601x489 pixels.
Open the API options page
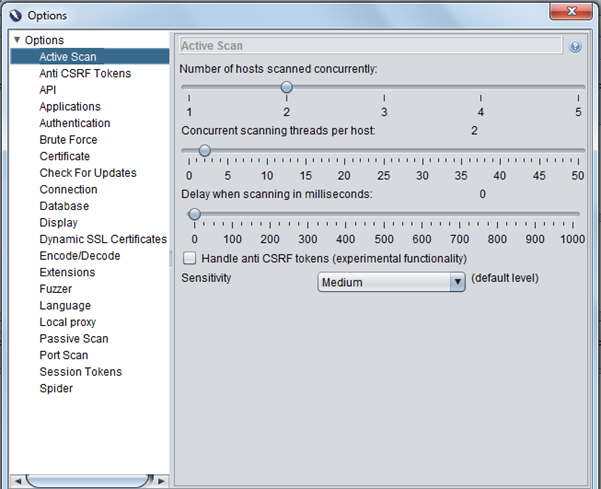click(48, 90)
